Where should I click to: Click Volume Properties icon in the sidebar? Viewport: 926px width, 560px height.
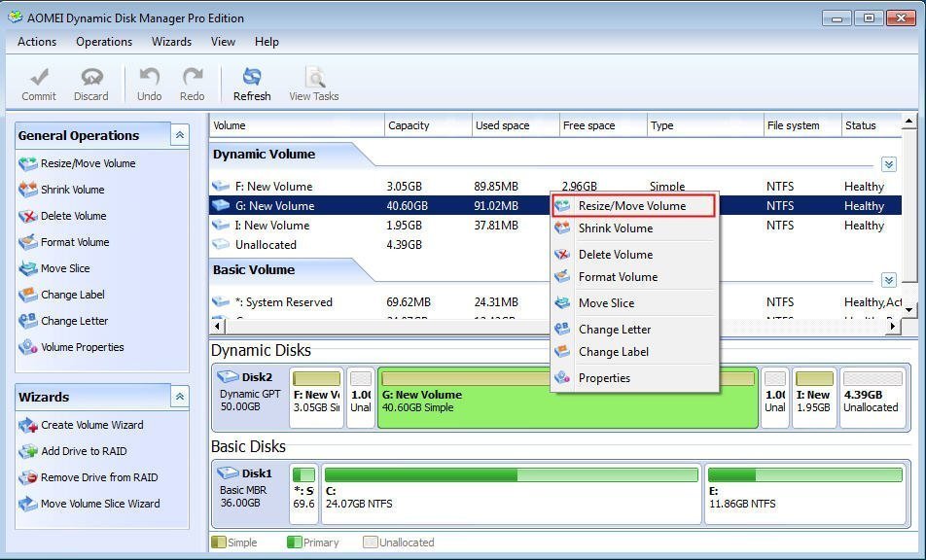click(x=28, y=347)
